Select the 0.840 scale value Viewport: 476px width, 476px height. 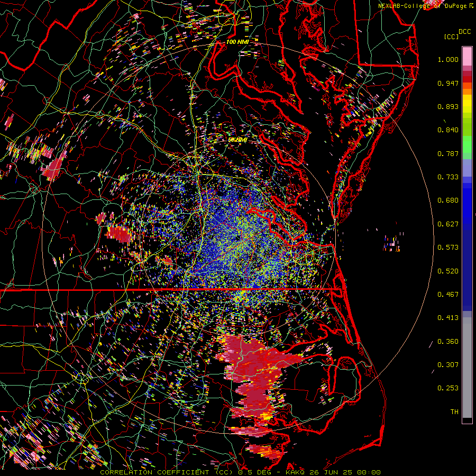pyautogui.click(x=448, y=130)
